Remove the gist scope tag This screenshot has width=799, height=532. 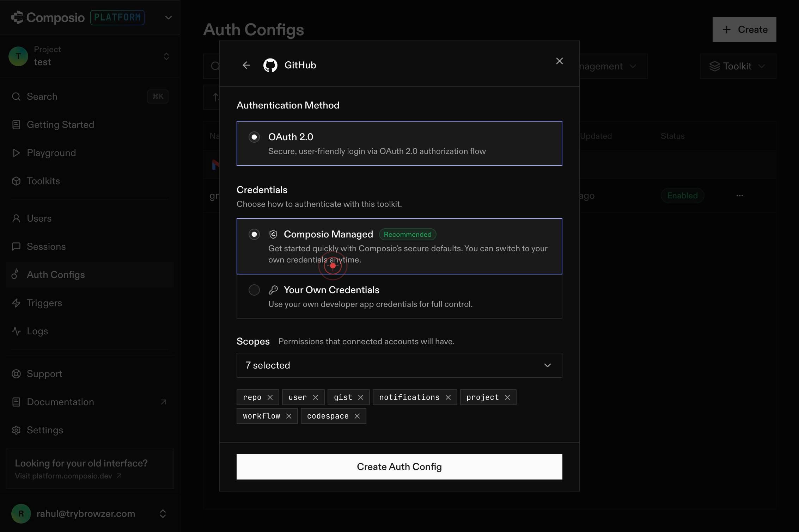pos(361,397)
